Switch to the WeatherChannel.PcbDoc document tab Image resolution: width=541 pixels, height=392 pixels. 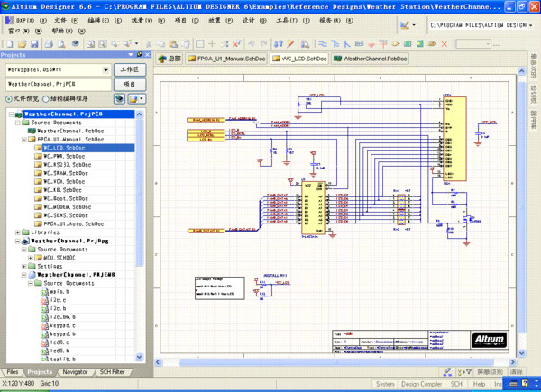click(x=371, y=59)
